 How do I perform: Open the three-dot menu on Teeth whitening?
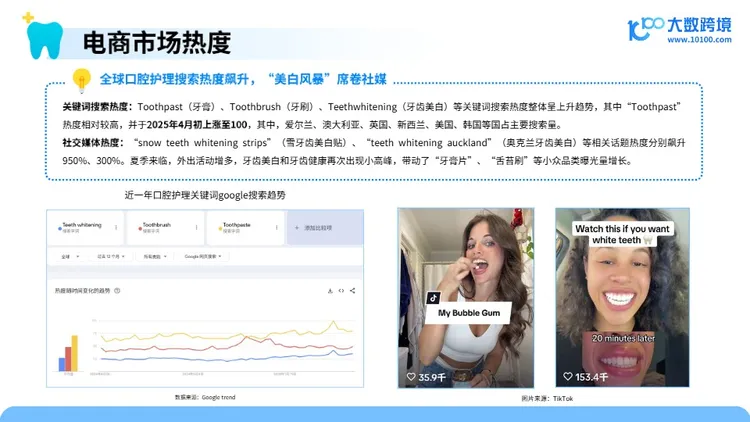click(116, 227)
